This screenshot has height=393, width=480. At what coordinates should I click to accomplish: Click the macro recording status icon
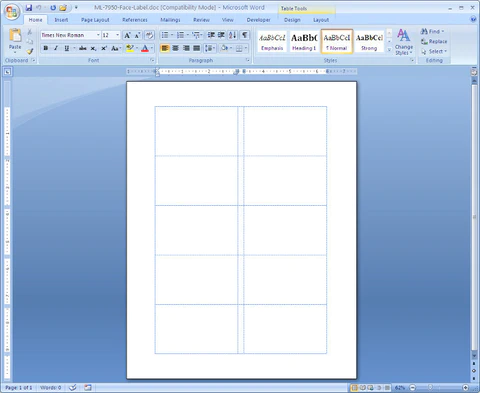[x=88, y=387]
